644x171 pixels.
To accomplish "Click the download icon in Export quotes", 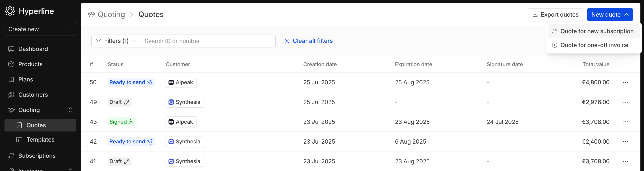I will coord(535,15).
